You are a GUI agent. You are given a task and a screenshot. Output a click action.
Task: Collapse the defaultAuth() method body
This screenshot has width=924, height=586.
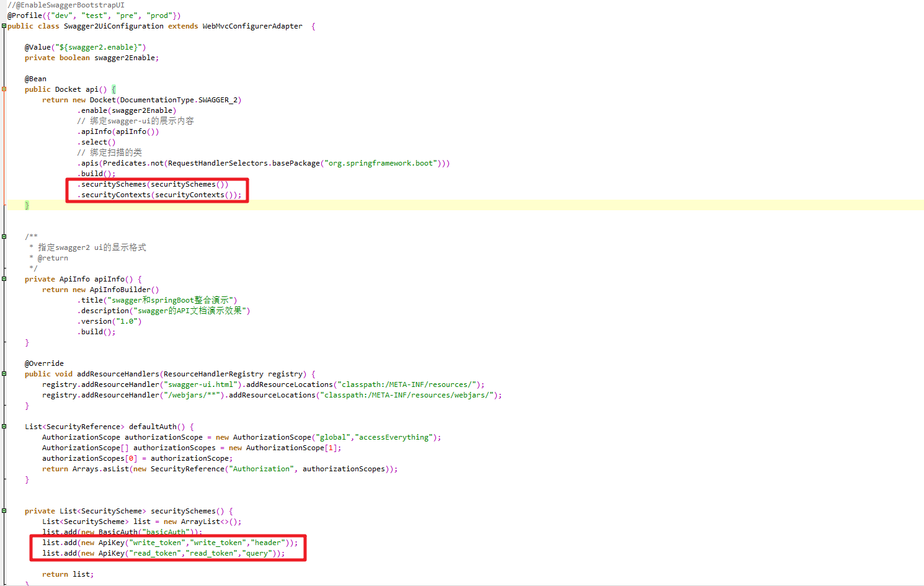pos(3,426)
